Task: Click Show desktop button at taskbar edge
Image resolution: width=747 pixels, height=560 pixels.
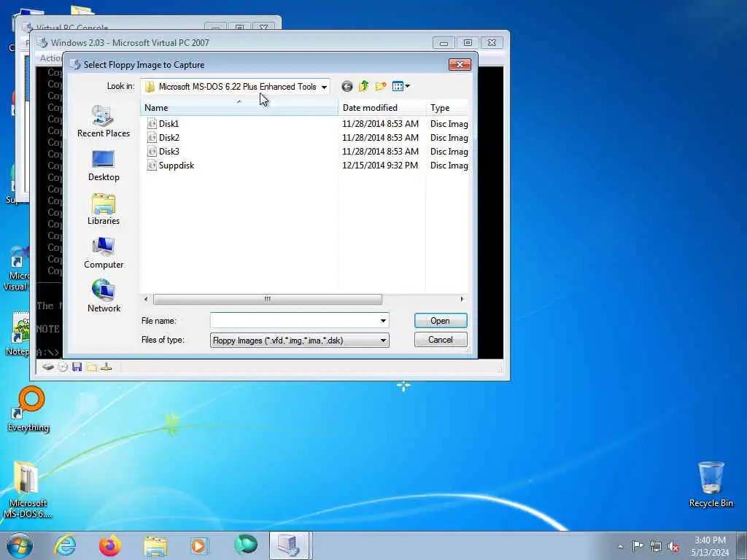Action: point(743,545)
